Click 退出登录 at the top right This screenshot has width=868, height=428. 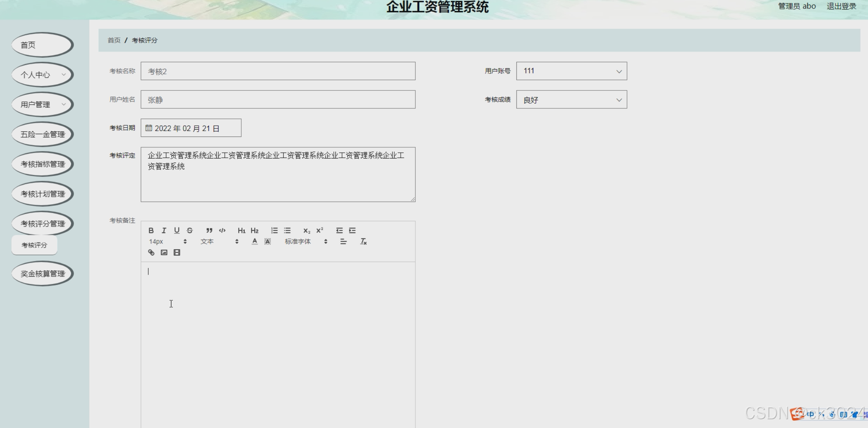tap(841, 6)
